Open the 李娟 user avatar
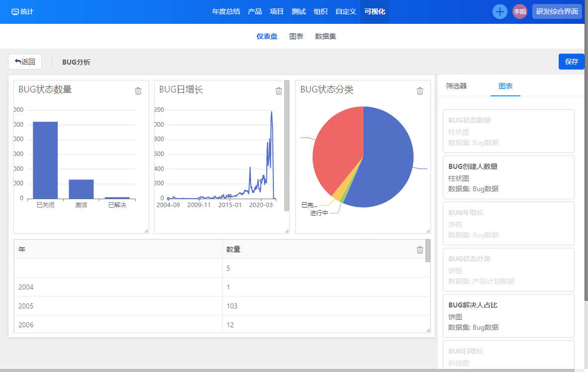 520,11
